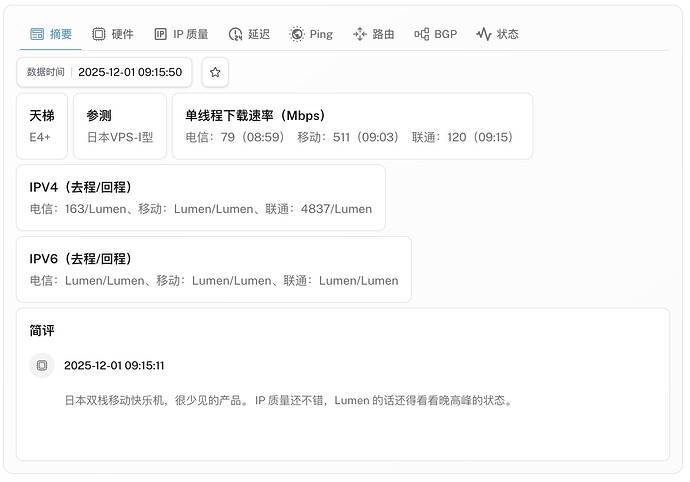This screenshot has width=690, height=482.
Task: Click the download speeds line 电信：79
Action: (349, 137)
